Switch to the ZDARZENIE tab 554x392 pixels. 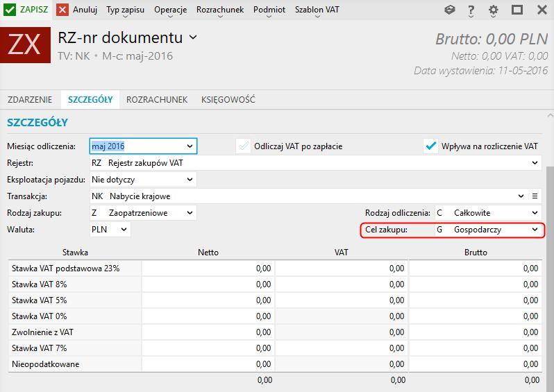[x=30, y=100]
